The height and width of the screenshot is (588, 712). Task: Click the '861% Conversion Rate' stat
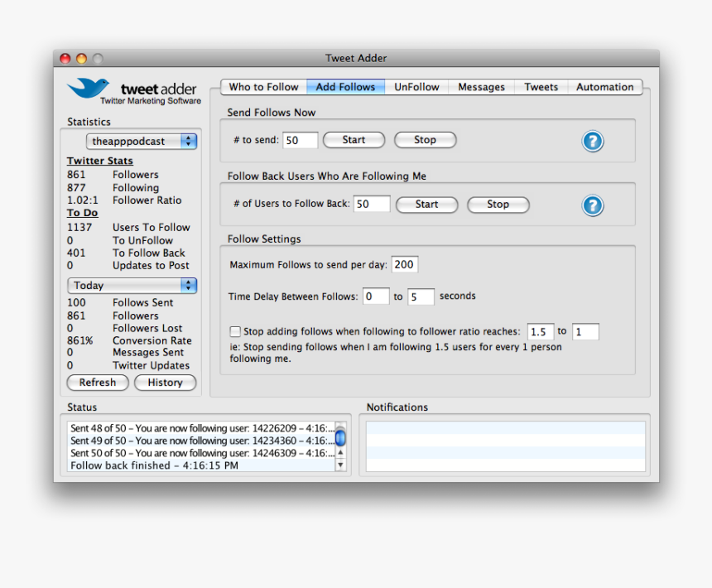[x=129, y=340]
